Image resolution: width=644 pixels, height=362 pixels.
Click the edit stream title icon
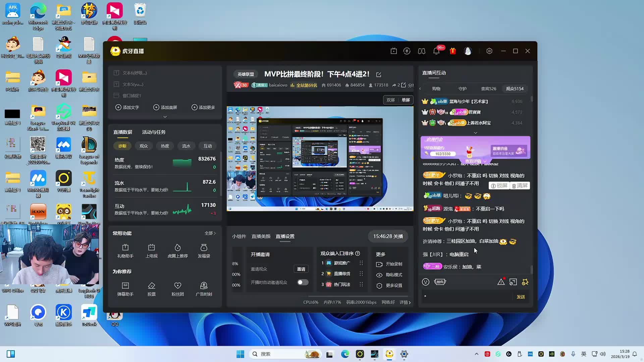379,74
